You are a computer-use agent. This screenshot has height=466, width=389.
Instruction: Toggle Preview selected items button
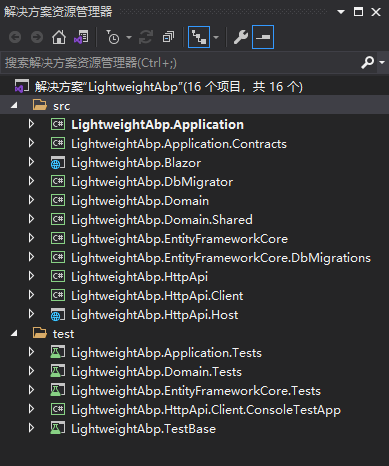tap(263, 37)
